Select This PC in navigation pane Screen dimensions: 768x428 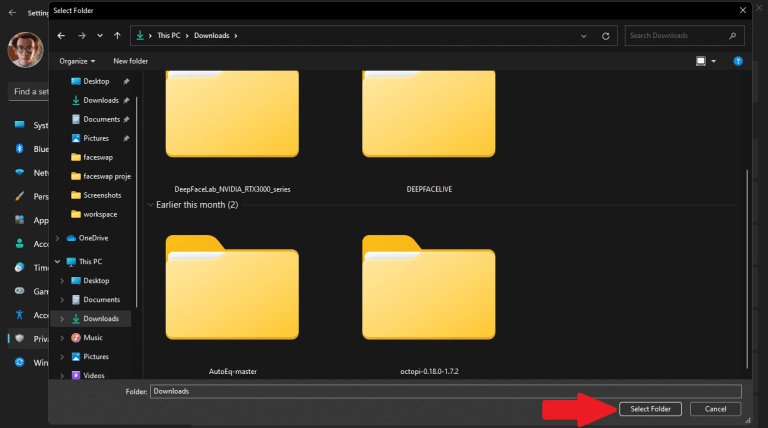[x=90, y=262]
